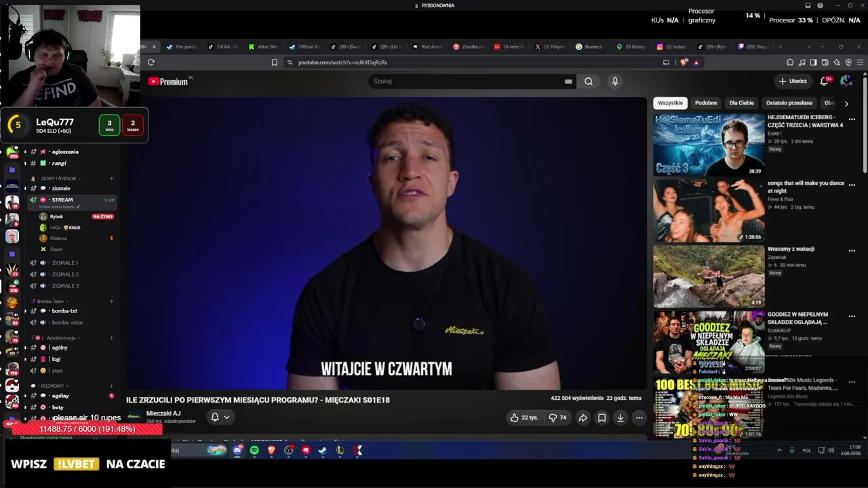
Task: Open League of Legends from the taskbar
Action: (x=340, y=450)
